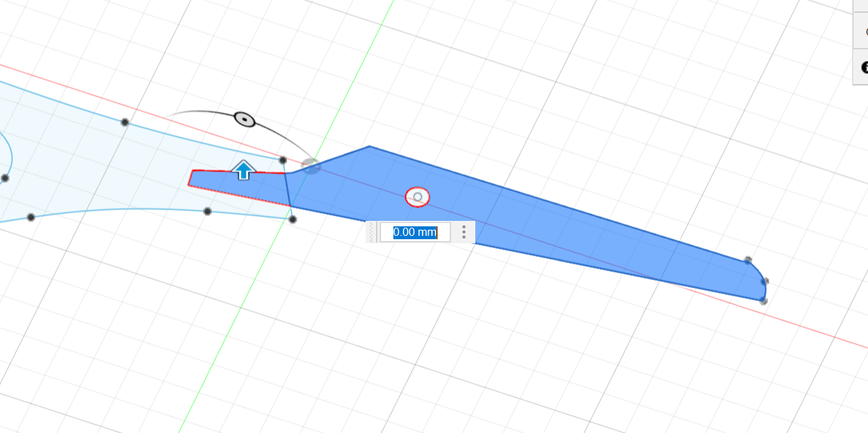Select the red-outlined small profile region
Image resolution: width=868 pixels, height=433 pixels.
(237, 186)
